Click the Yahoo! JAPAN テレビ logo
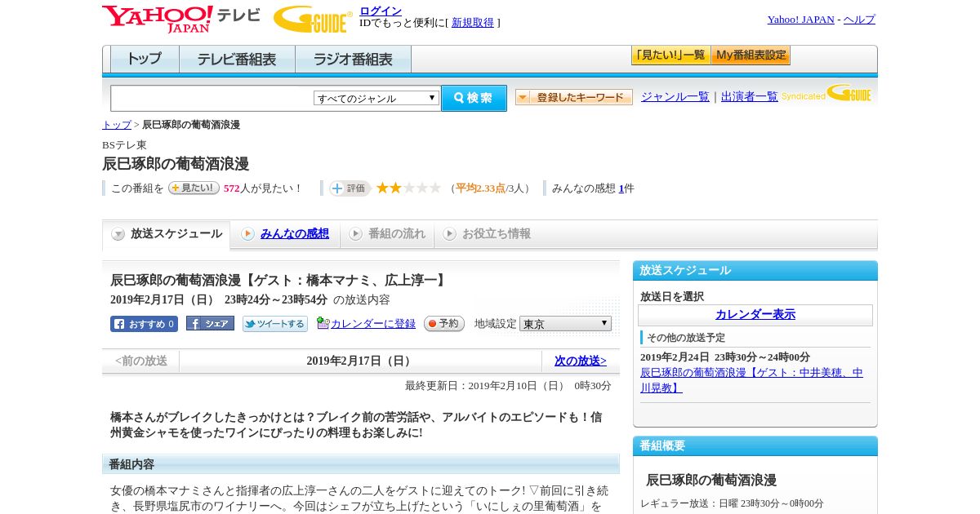Image resolution: width=980 pixels, height=514 pixels. point(181,18)
